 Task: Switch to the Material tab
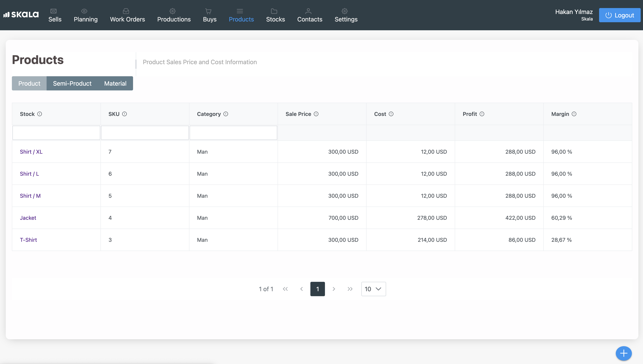click(115, 83)
